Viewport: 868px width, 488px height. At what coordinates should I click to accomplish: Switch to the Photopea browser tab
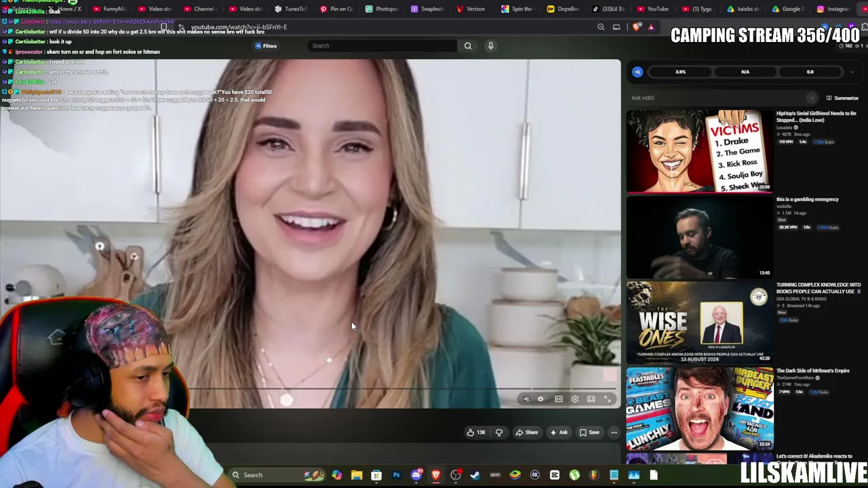(382, 9)
